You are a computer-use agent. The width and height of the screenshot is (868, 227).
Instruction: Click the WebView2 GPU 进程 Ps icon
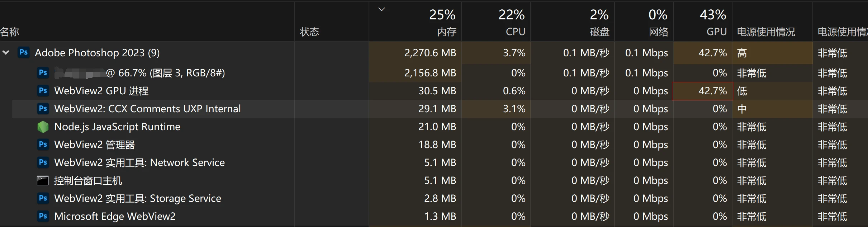pyautogui.click(x=43, y=91)
